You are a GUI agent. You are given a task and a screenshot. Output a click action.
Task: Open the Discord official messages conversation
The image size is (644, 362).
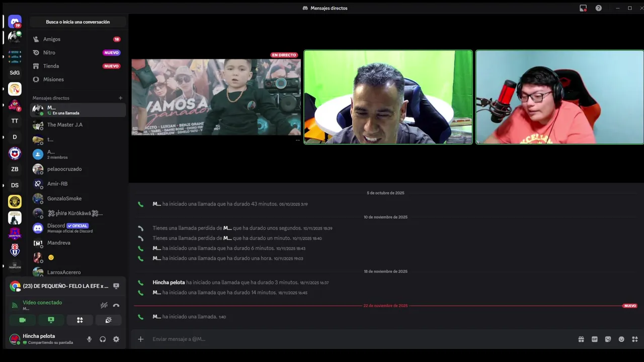(x=77, y=228)
